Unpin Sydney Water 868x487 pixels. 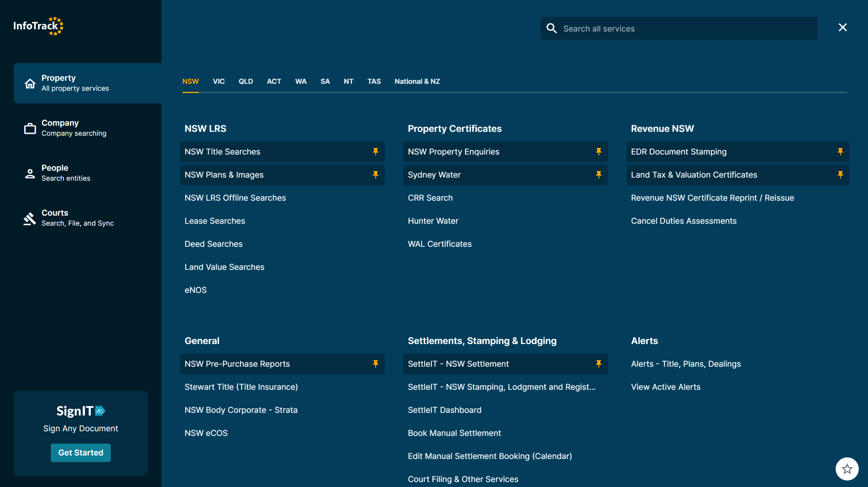pyautogui.click(x=599, y=175)
